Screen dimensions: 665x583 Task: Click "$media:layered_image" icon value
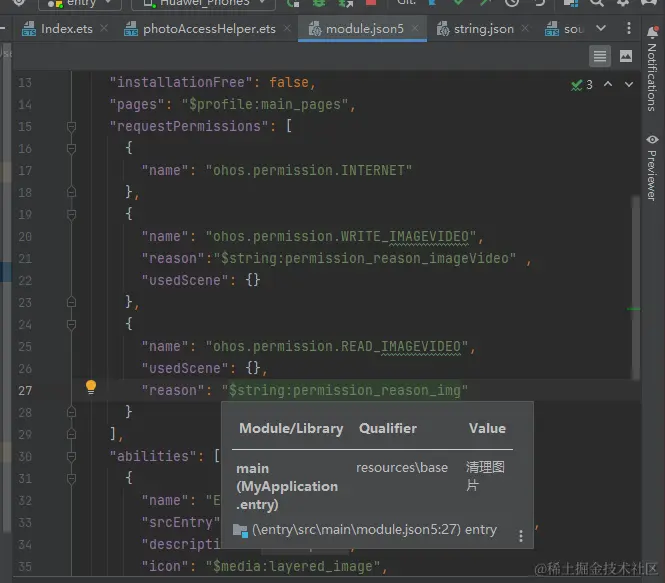(x=293, y=566)
